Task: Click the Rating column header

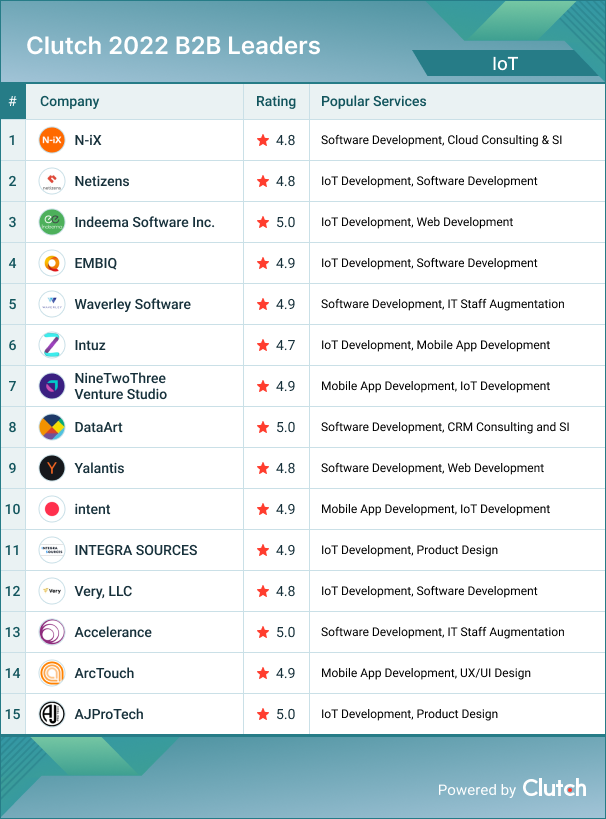Action: point(276,101)
